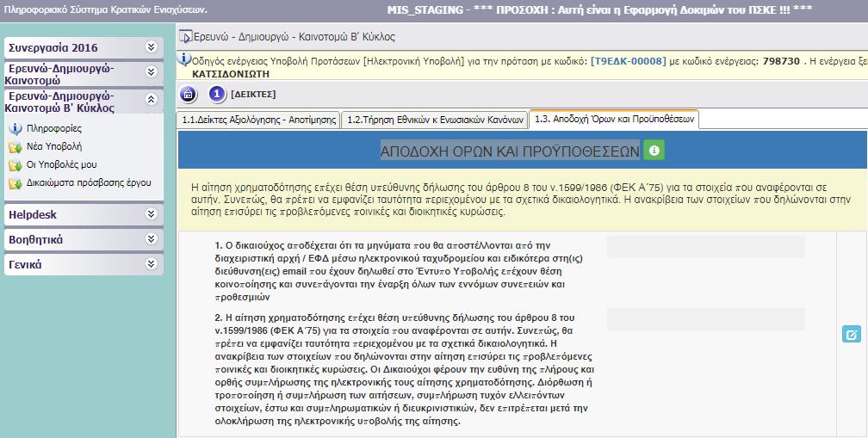The width and height of the screenshot is (868, 438).
Task: Click the folder icon beside Νέα Υποβολή
Action: [15, 147]
